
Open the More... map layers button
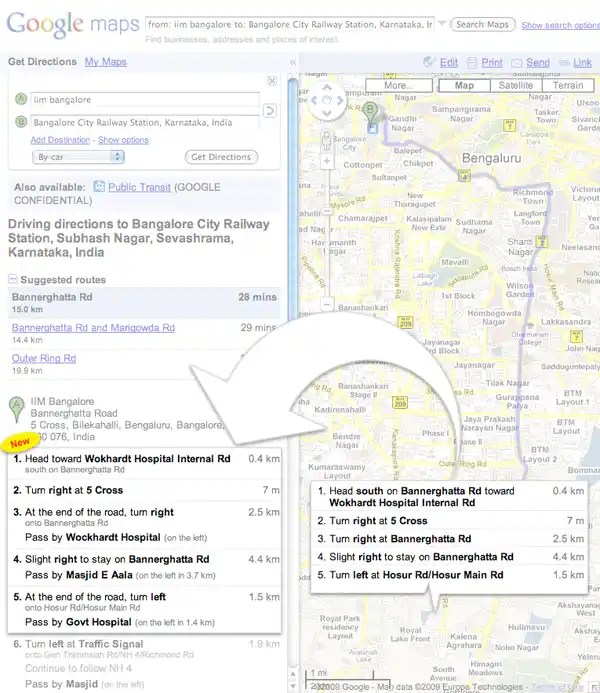point(399,85)
